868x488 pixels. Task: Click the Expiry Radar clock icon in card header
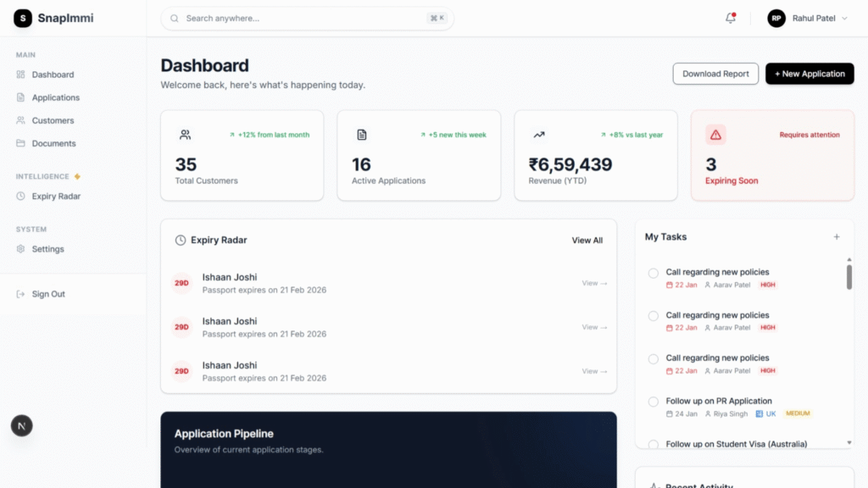(181, 241)
